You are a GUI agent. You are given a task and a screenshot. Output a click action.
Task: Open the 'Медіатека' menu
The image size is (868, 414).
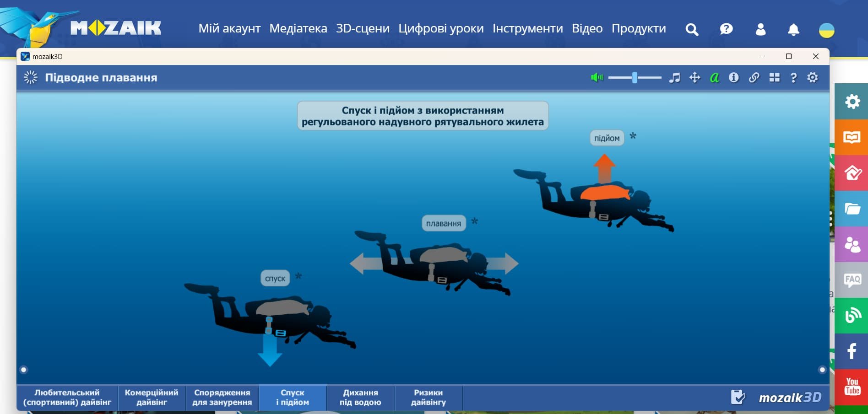(x=298, y=28)
